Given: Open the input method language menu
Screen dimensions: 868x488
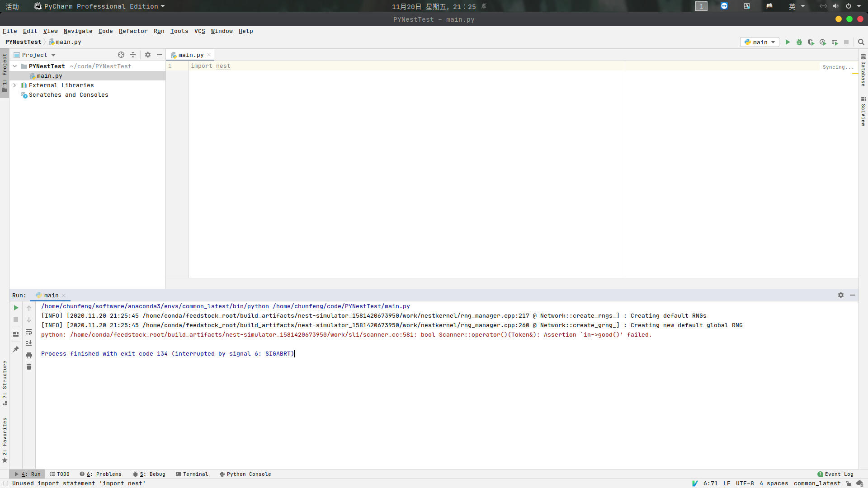Looking at the screenshot, I should [797, 6].
